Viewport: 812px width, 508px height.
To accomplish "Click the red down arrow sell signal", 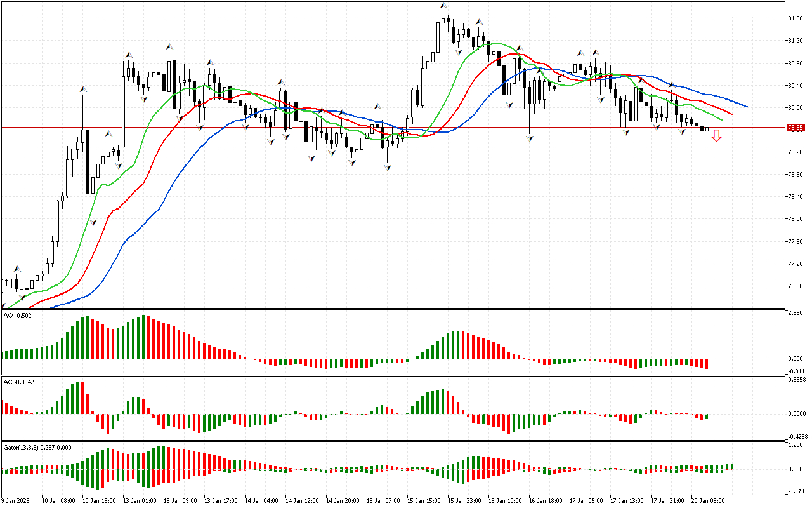I will click(716, 135).
